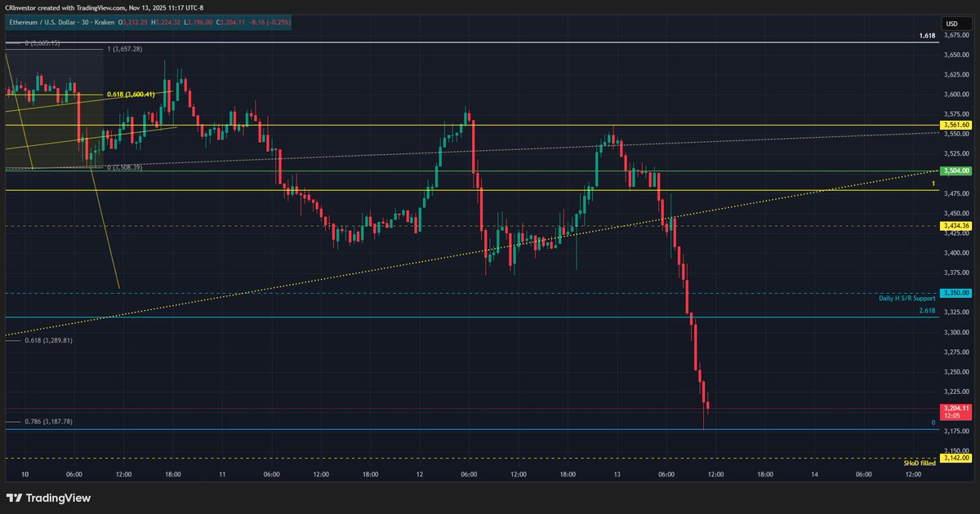This screenshot has height=514, width=980.
Task: Select the yellow 3,434.36 price label
Action: click(955, 225)
